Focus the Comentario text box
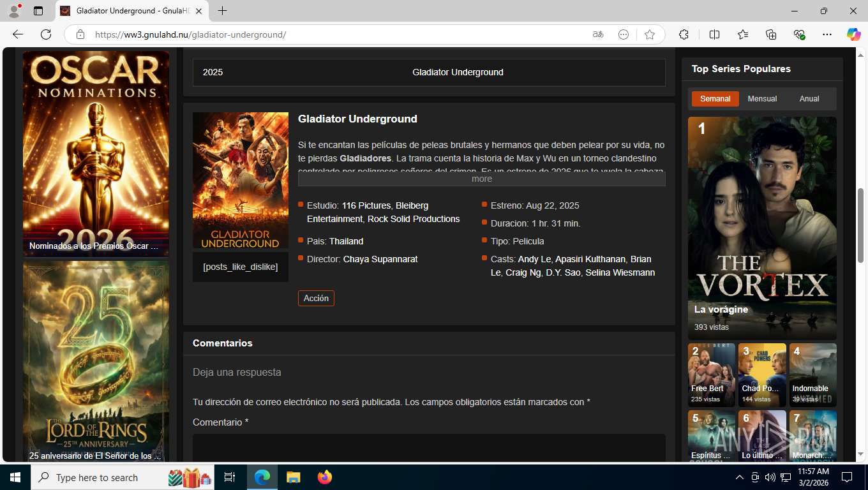Screen dimensions: 868x490 [x=429, y=448]
